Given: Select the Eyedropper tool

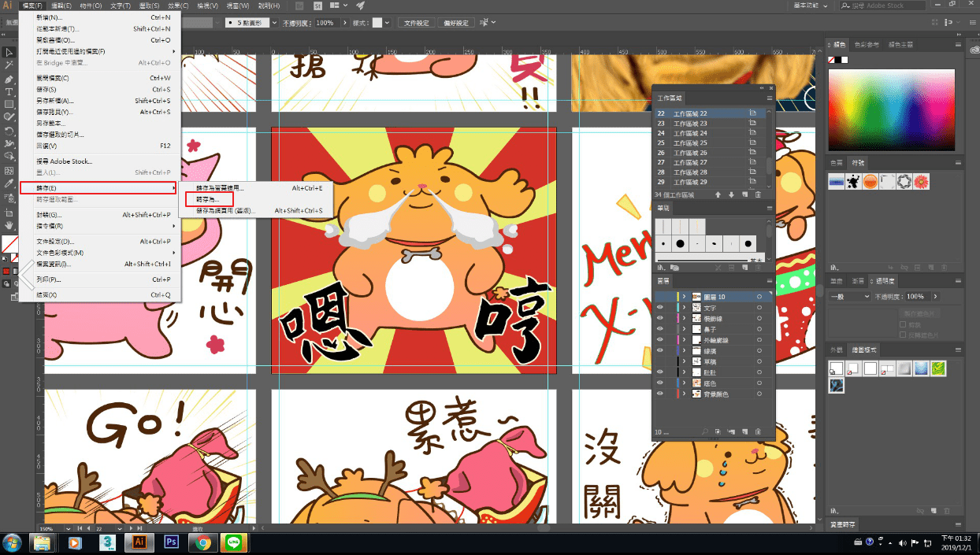Looking at the screenshot, I should tap(9, 183).
